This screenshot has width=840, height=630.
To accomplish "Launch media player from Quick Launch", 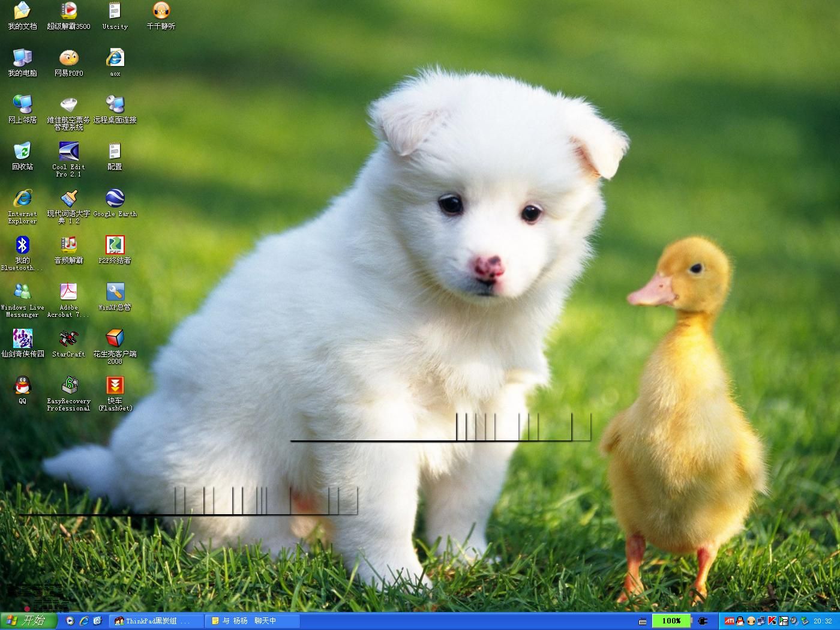I will pyautogui.click(x=70, y=621).
